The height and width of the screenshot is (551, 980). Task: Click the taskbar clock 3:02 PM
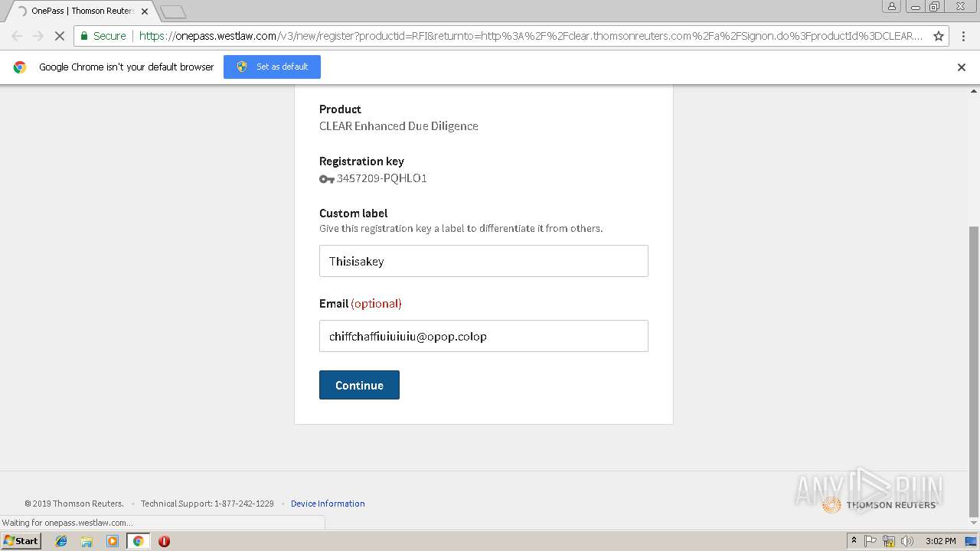pyautogui.click(x=940, y=541)
